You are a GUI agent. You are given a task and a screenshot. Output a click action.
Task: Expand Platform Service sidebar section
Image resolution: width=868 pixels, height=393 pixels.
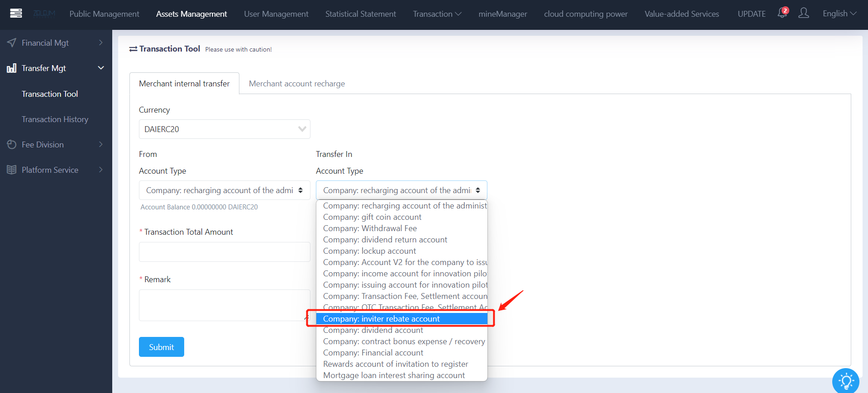click(x=56, y=170)
